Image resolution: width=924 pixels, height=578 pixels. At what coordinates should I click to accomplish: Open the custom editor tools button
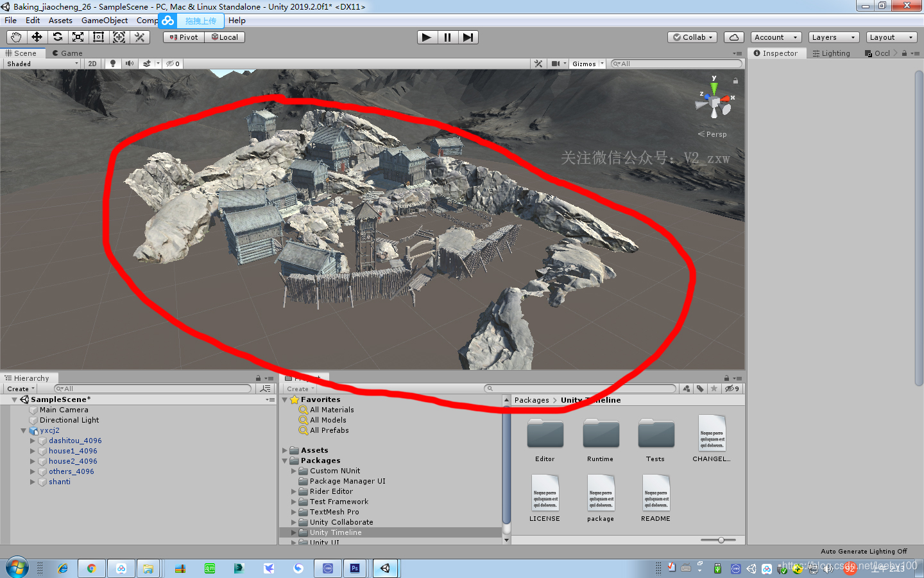tap(139, 37)
